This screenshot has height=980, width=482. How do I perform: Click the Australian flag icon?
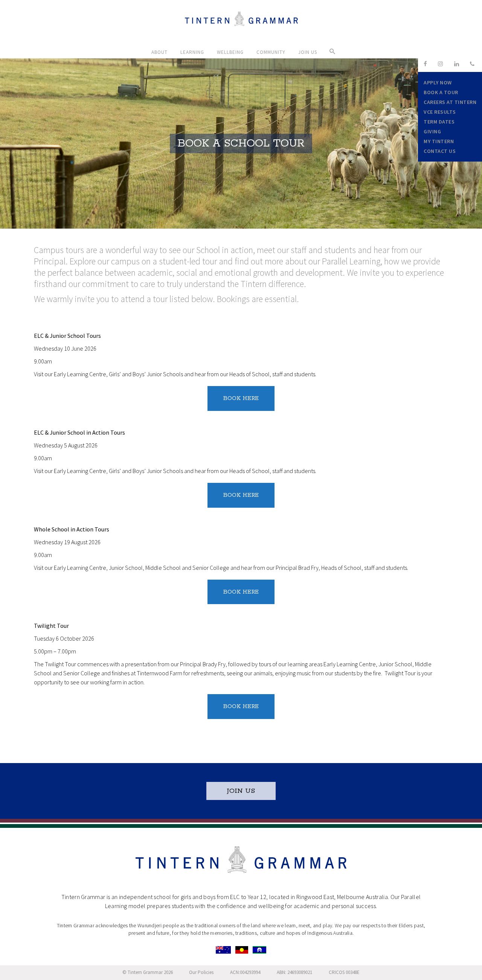click(223, 949)
